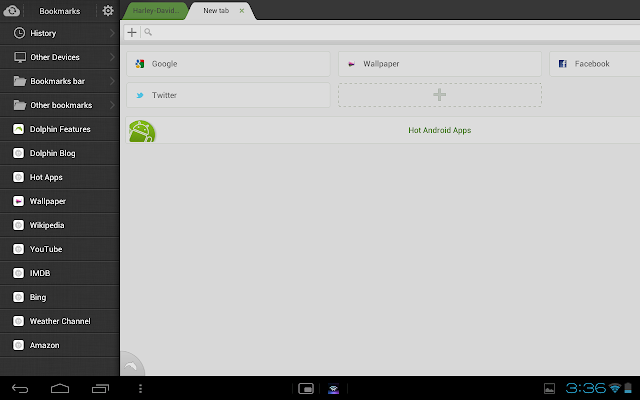This screenshot has height=400, width=640.
Task: Select the Wikipedia label
Action: point(47,225)
